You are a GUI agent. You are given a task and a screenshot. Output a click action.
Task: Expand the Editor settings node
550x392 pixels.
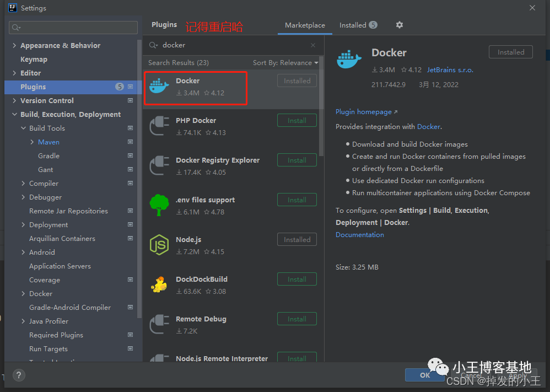[14, 73]
